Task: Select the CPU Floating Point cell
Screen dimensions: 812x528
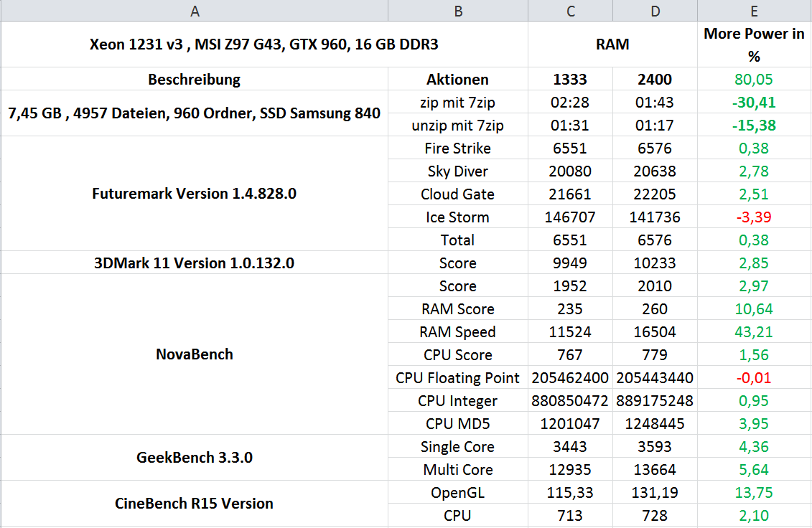Action: (458, 377)
